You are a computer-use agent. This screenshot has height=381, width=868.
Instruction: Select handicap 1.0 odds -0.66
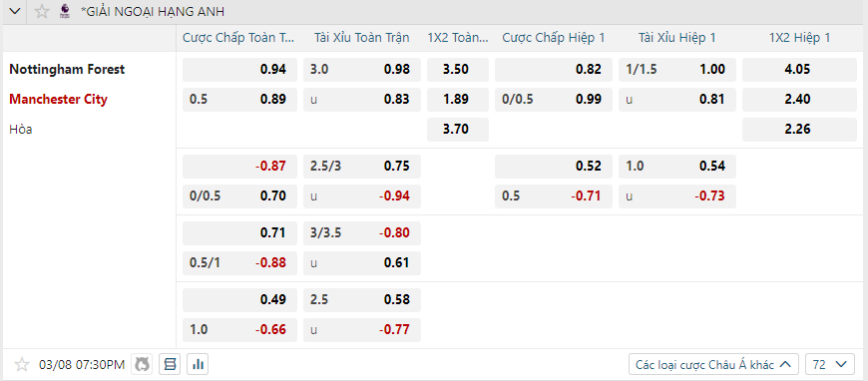point(239,330)
